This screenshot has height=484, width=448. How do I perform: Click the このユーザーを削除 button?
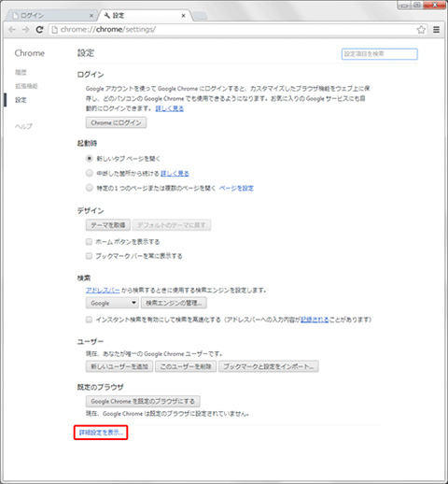click(186, 366)
